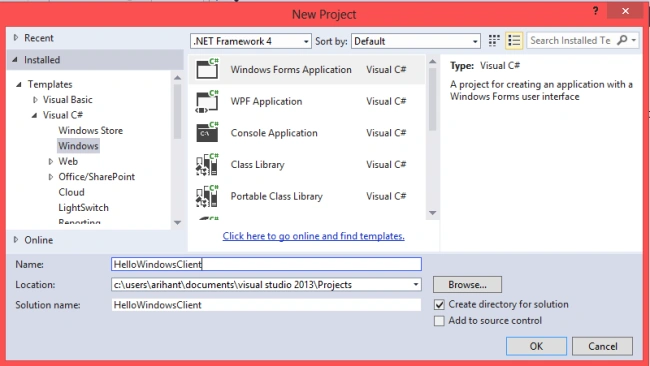Open the Location path dropdown arrow
650x366 pixels.
(415, 285)
